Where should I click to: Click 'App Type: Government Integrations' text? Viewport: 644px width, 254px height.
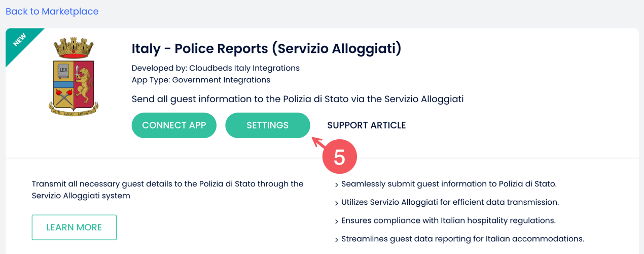(x=201, y=80)
